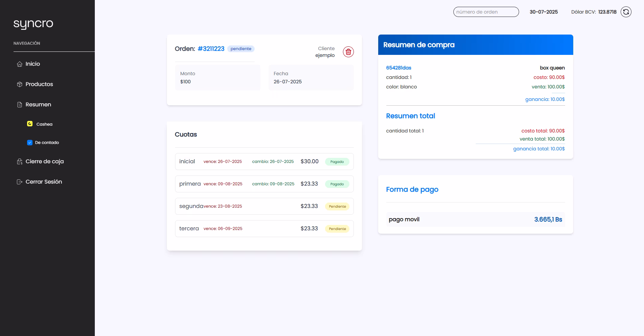Screen dimensions: 644x336
Task: Click the syncro logo
Action: pyautogui.click(x=33, y=24)
